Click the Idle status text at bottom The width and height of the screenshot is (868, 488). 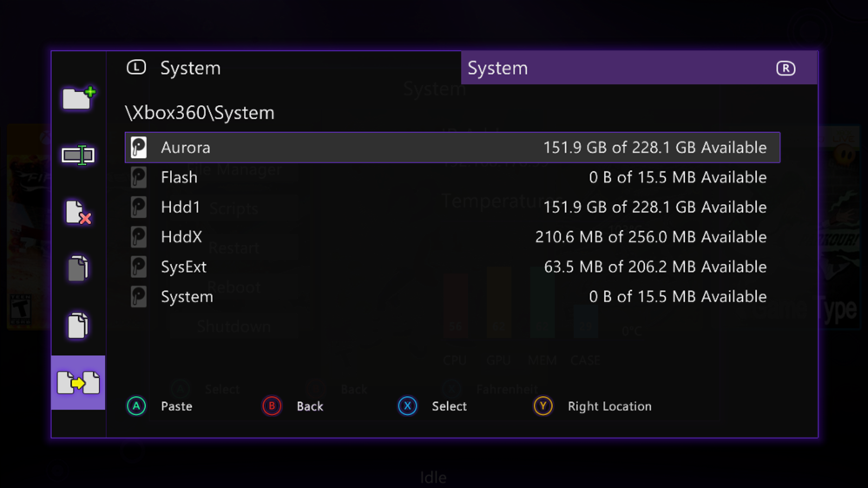[433, 477]
